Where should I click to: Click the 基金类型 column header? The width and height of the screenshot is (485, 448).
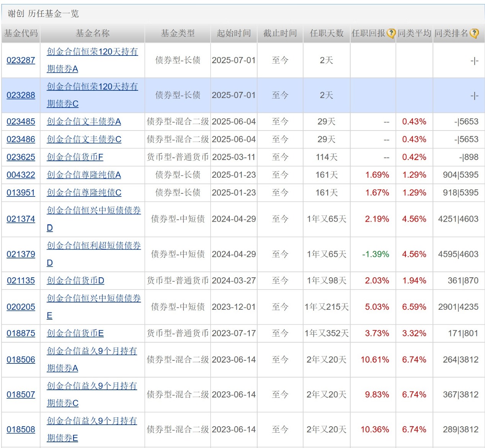(178, 34)
